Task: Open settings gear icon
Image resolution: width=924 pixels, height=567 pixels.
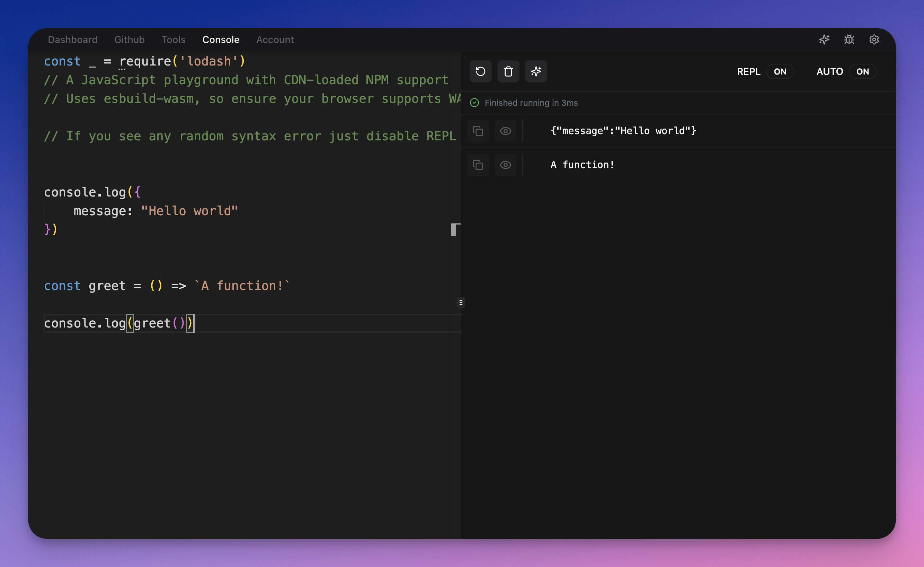Action: 874,40
